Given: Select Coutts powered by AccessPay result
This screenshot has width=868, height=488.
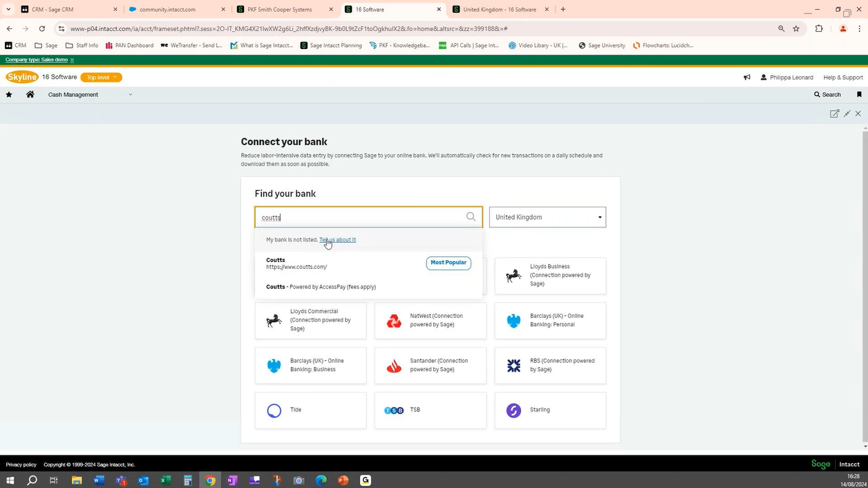Looking at the screenshot, I should [x=368, y=287].
